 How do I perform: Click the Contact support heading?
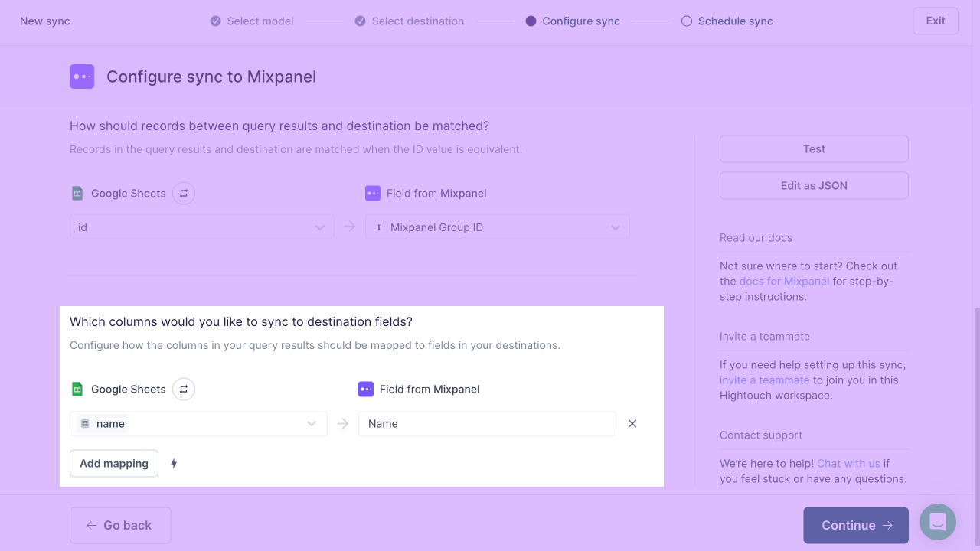click(761, 435)
